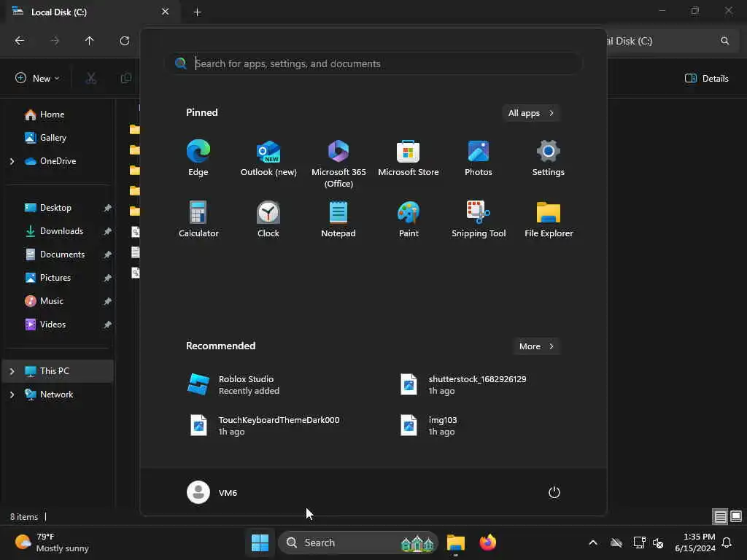Open VM6 user account menu
This screenshot has height=560, width=747.
(212, 492)
